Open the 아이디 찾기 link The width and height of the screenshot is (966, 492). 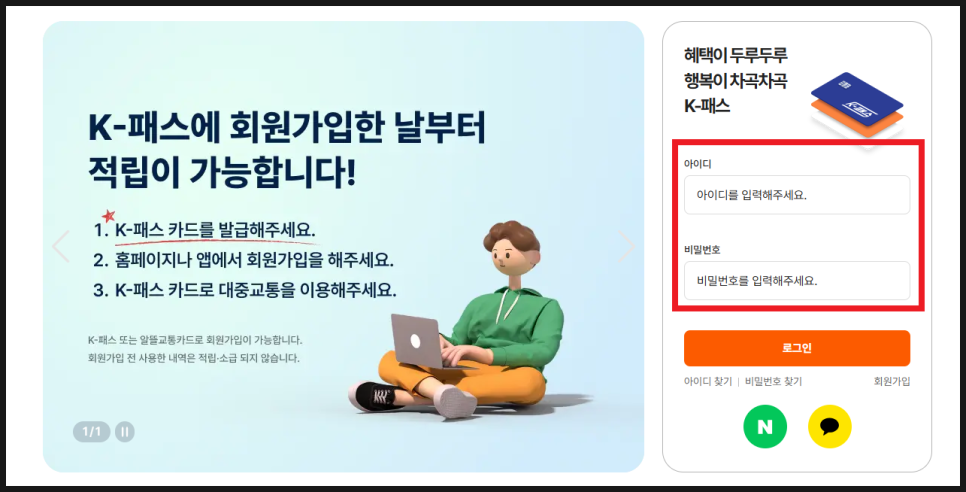[708, 382]
